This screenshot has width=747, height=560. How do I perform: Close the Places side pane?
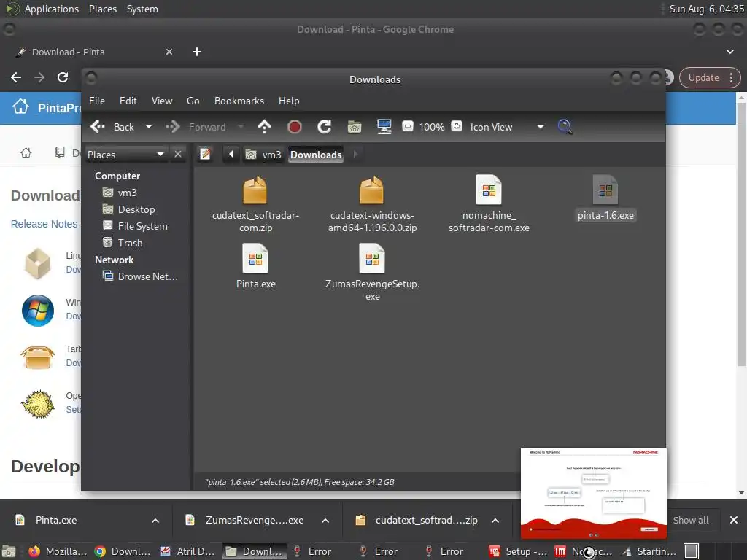[178, 155]
